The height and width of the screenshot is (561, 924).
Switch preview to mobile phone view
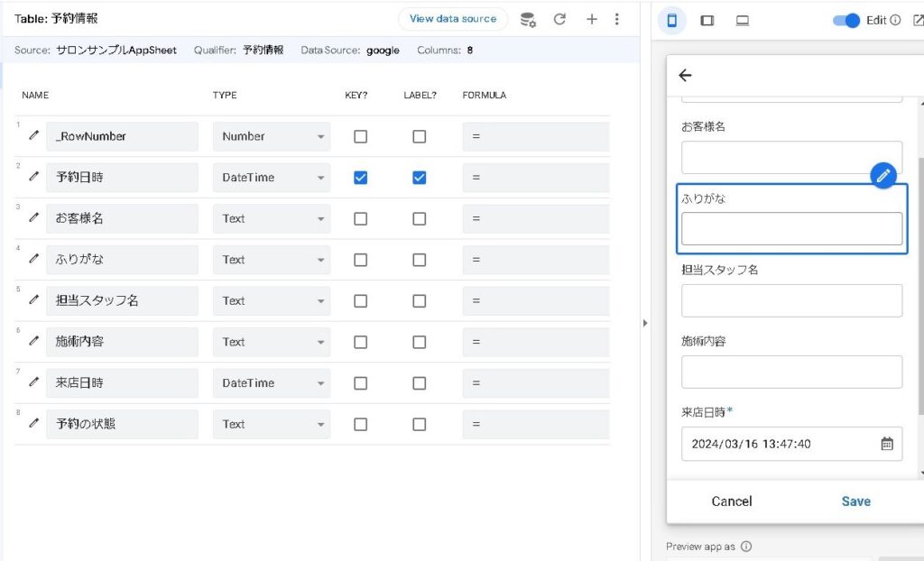tap(671, 20)
